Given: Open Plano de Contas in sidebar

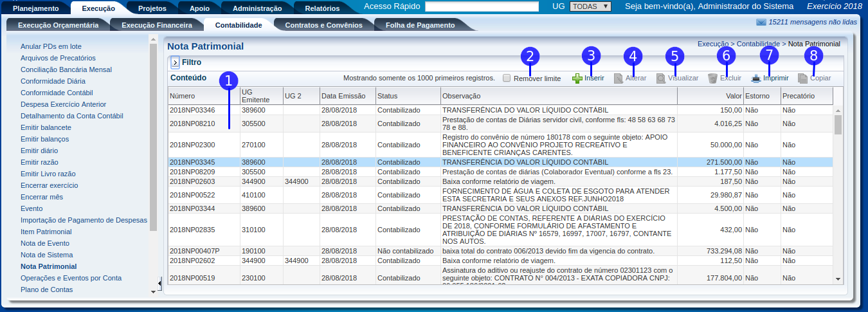Looking at the screenshot, I should tap(46, 289).
